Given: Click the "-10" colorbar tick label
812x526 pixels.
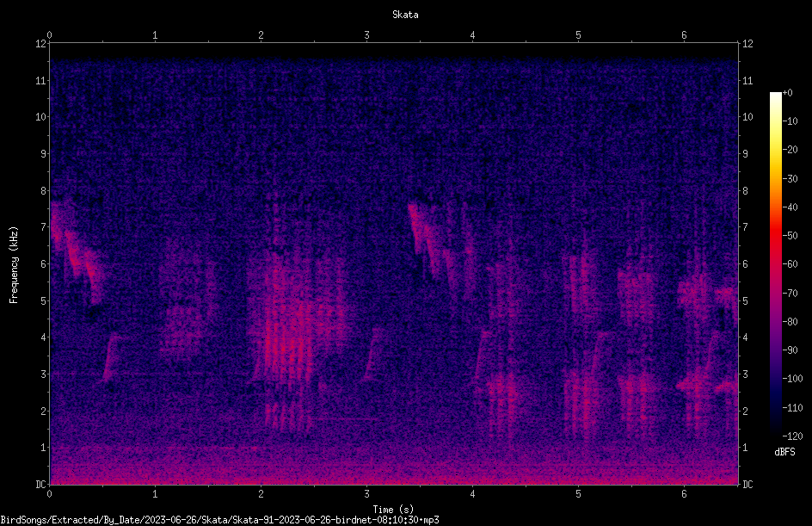Looking at the screenshot, I should (790, 121).
